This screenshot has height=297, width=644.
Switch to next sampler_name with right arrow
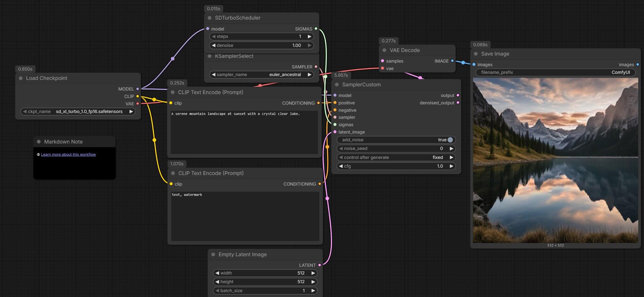pos(309,74)
